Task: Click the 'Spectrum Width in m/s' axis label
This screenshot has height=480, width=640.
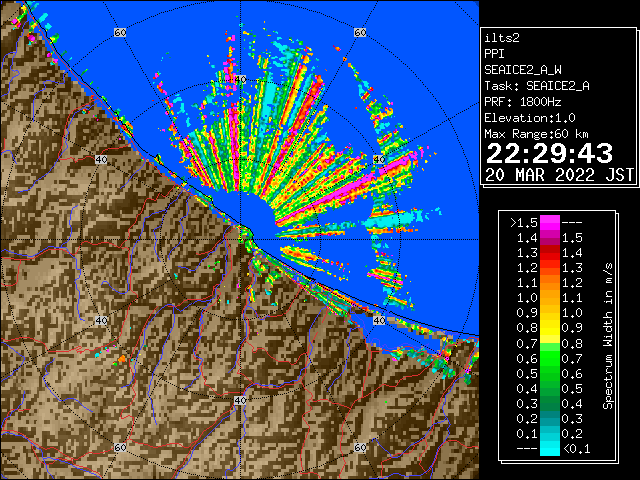Action: [608, 336]
